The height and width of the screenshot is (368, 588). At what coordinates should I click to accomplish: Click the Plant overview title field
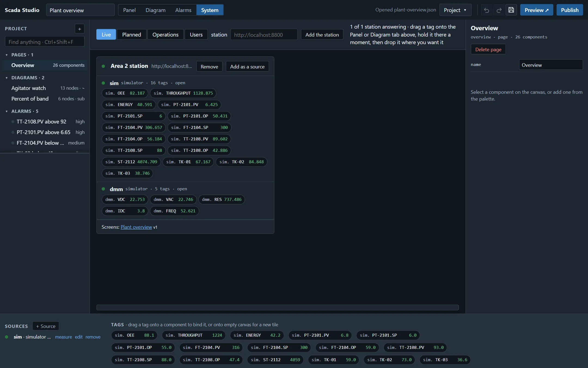(x=80, y=10)
